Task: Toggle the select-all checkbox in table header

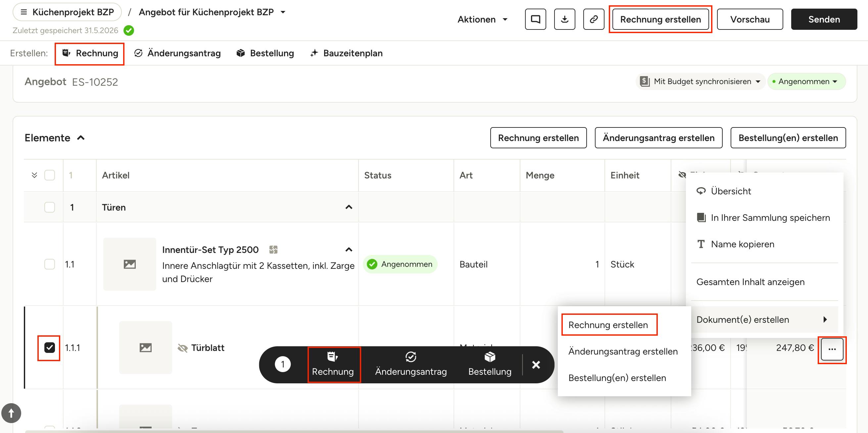Action: [50, 175]
